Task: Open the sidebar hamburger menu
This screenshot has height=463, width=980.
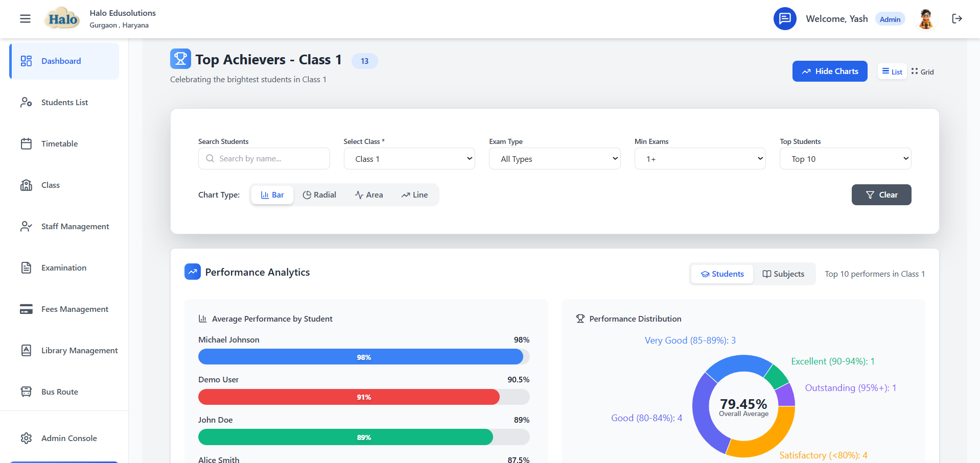Action: tap(25, 18)
